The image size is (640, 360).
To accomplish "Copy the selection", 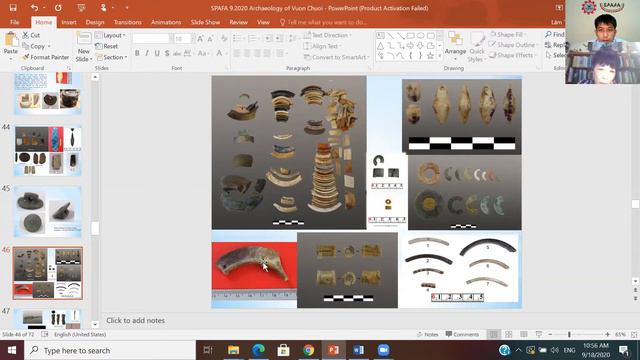I will click(34, 46).
